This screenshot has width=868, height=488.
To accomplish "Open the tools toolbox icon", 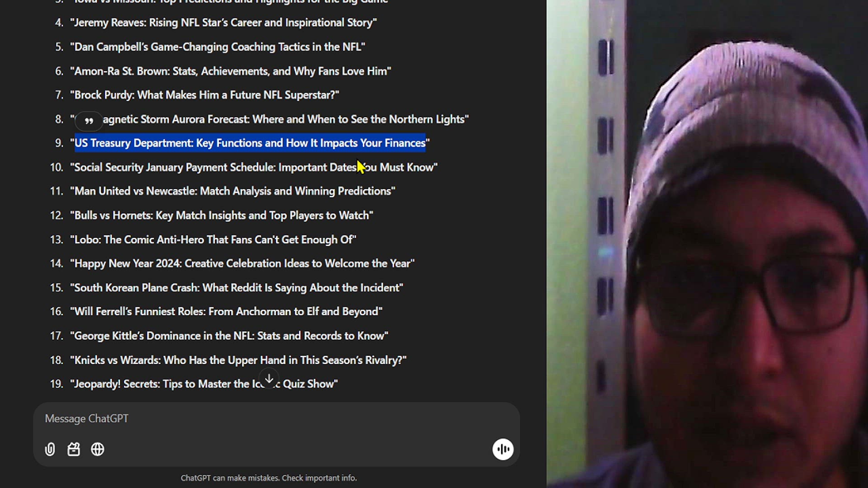I will [74, 449].
